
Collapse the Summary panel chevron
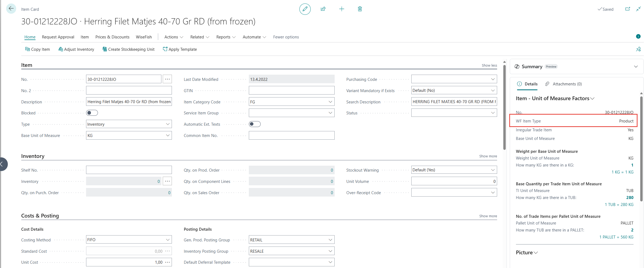click(x=636, y=67)
